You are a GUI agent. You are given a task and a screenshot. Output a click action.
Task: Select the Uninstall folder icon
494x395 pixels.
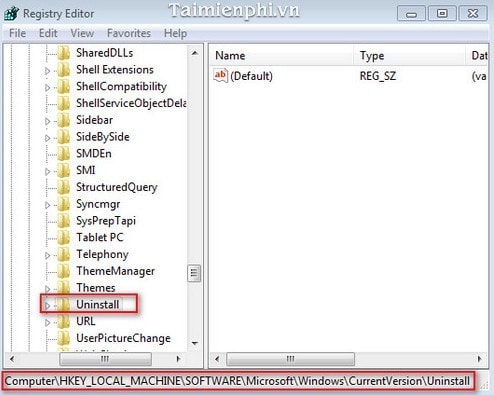(x=64, y=304)
